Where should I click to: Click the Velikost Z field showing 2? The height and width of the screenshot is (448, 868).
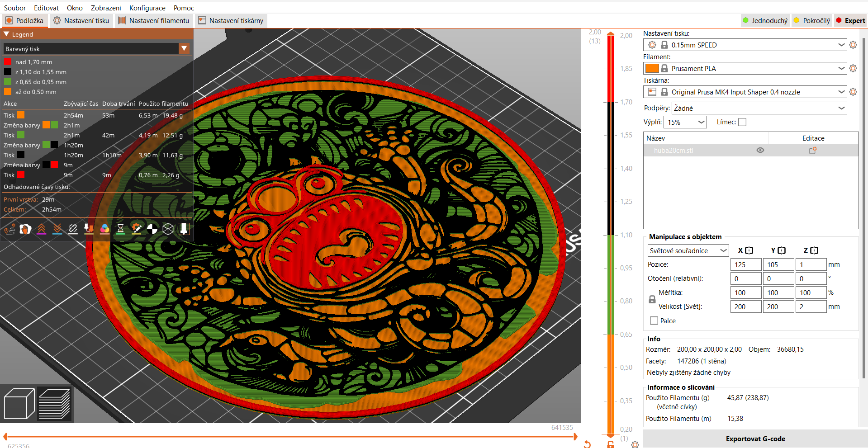811,307
